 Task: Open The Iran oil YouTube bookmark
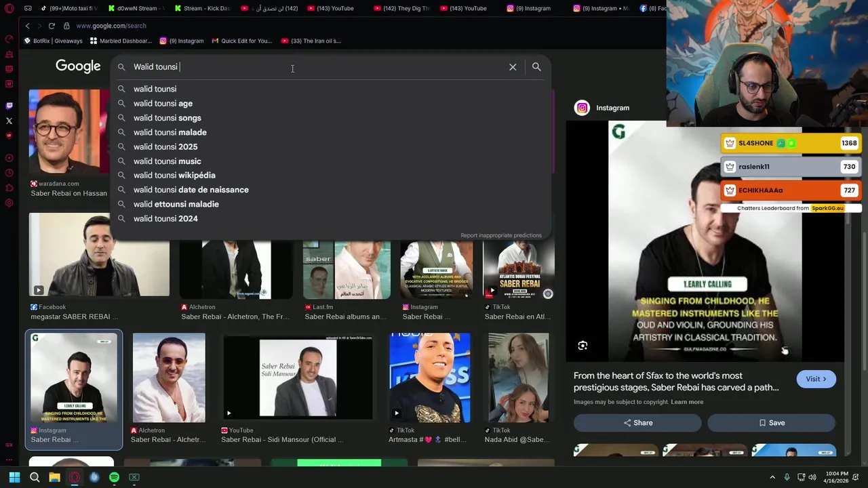(311, 41)
